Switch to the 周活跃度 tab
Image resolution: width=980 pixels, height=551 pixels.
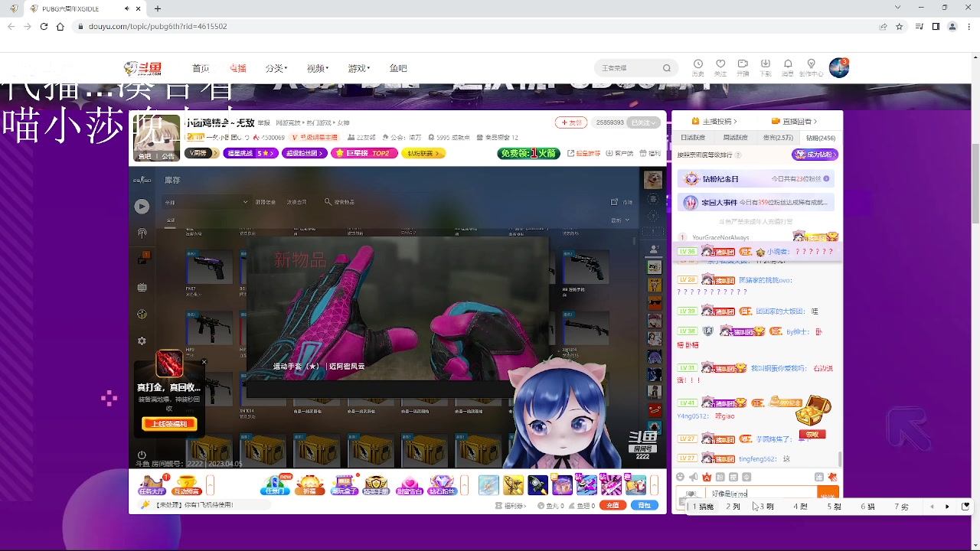tap(736, 138)
